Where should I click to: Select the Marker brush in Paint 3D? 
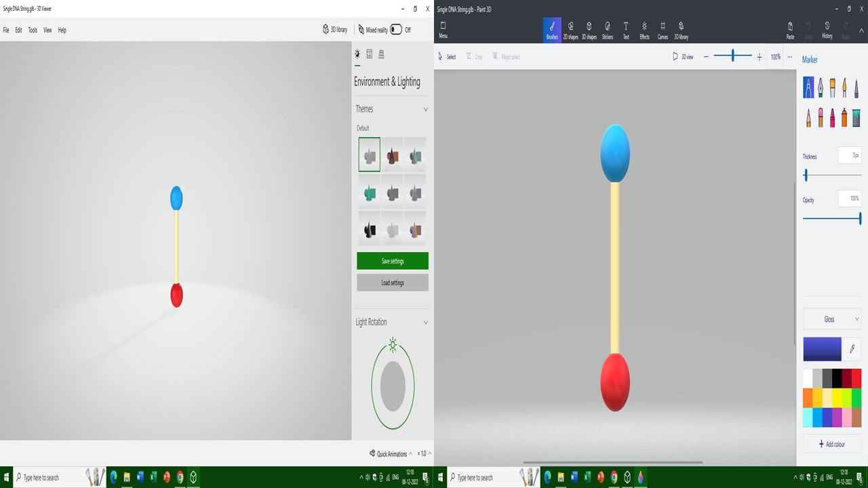(808, 87)
